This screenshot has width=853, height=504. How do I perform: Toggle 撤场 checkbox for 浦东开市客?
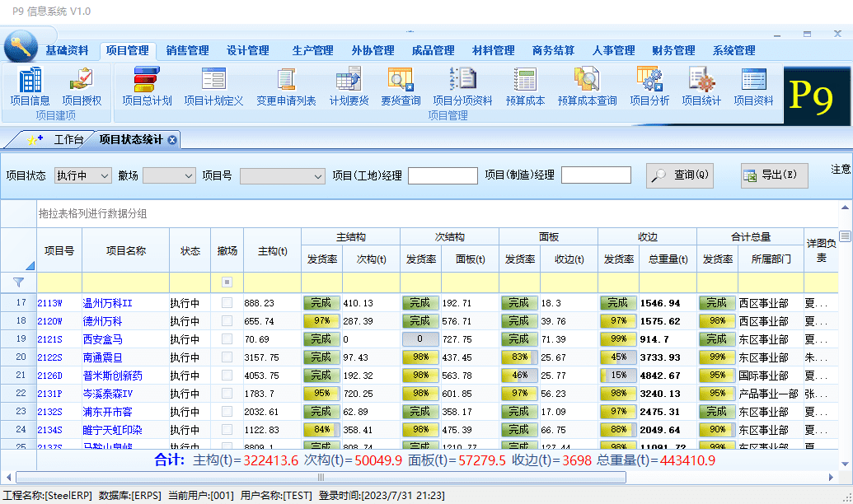[227, 412]
